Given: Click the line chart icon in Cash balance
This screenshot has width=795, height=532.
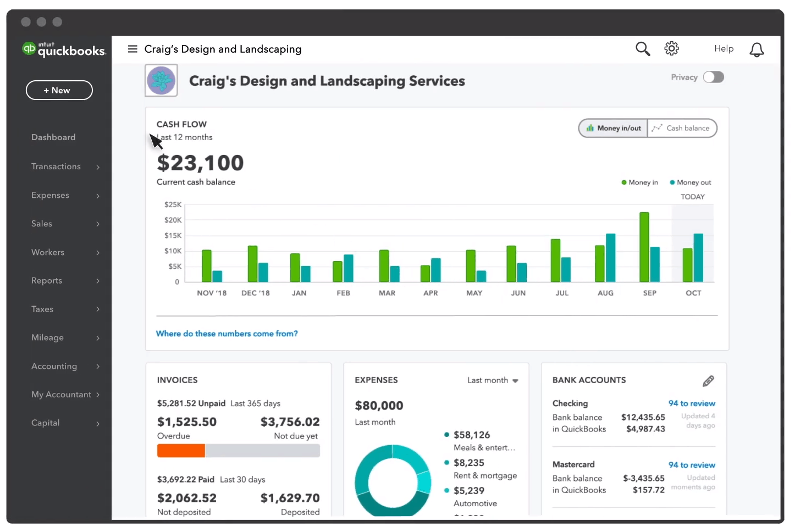Looking at the screenshot, I should [656, 128].
